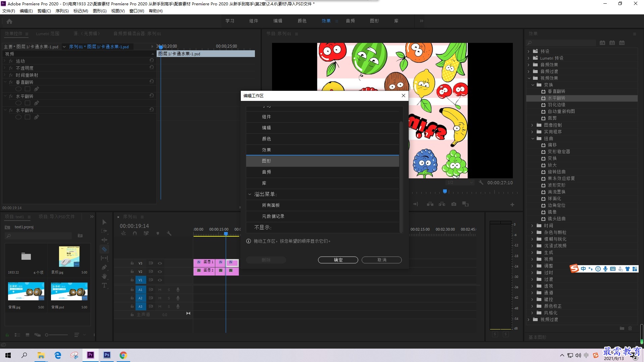Open Program monitor settings wrench
Image resolution: width=644 pixels, height=362 pixels.
point(481,182)
